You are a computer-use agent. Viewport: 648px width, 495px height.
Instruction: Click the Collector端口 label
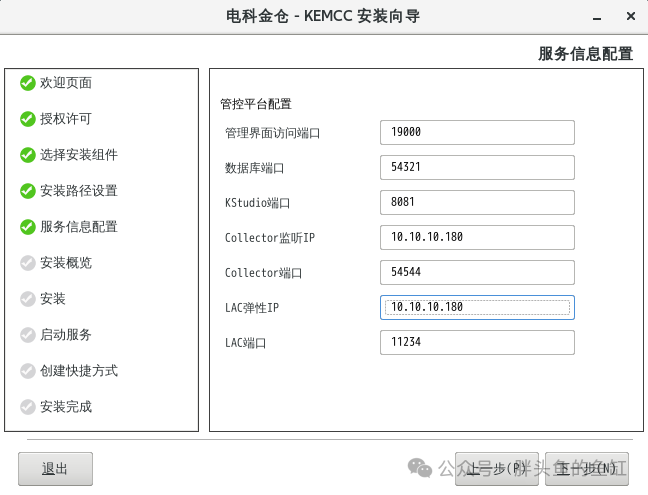click(x=264, y=273)
